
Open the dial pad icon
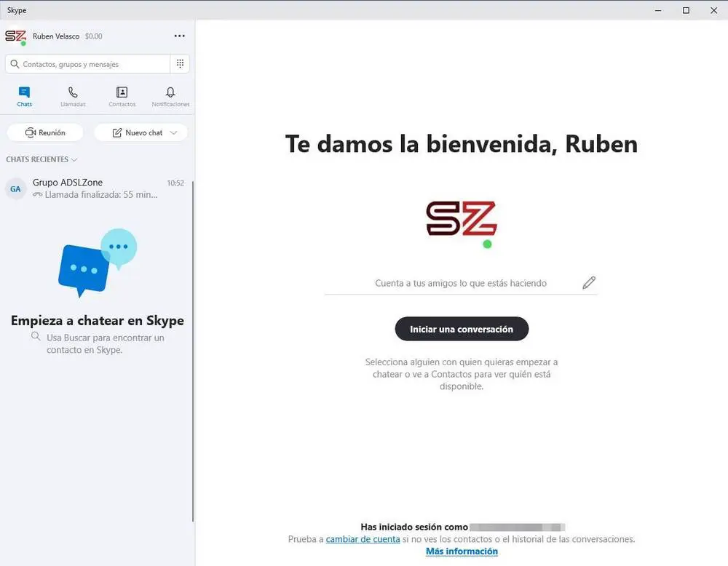click(x=180, y=63)
